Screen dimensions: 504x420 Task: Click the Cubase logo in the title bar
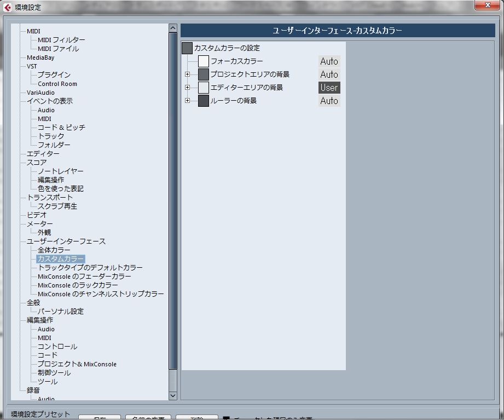click(8, 7)
